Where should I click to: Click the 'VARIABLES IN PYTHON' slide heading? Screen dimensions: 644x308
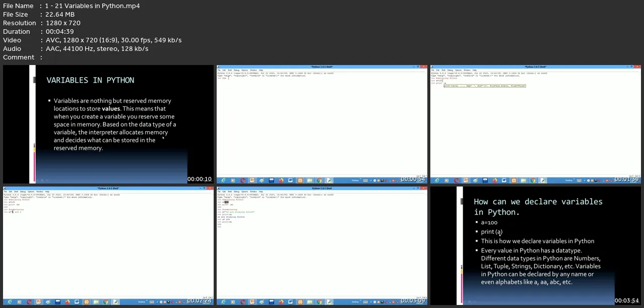[90, 80]
